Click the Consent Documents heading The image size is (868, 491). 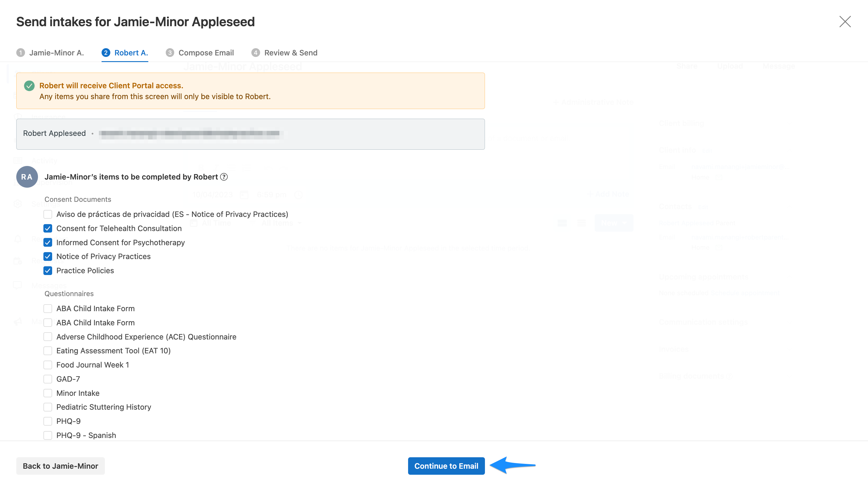(x=78, y=199)
